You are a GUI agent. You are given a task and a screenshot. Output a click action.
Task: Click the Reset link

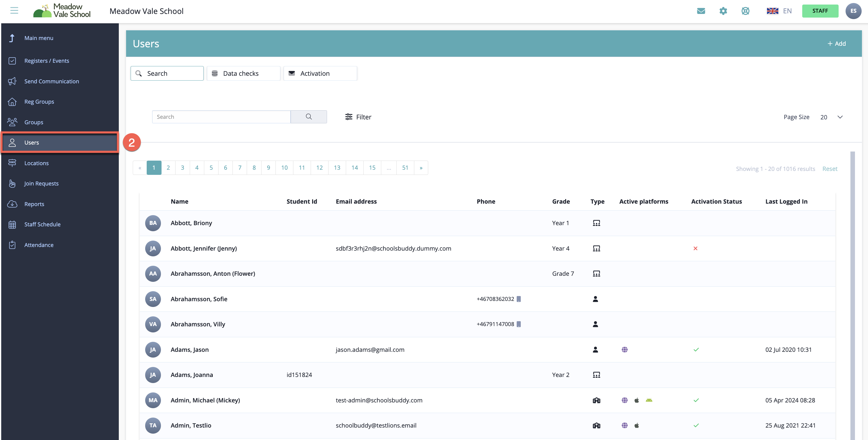pos(830,168)
